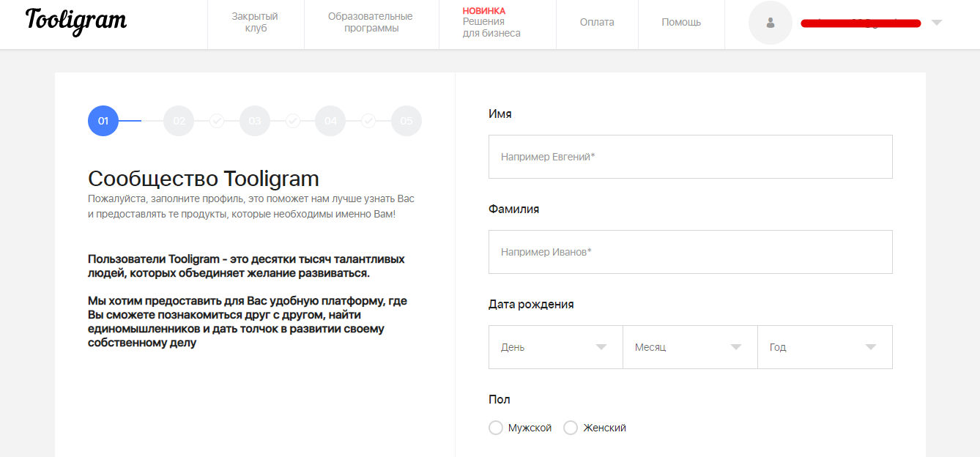Jump to step 03 circle

tap(255, 121)
